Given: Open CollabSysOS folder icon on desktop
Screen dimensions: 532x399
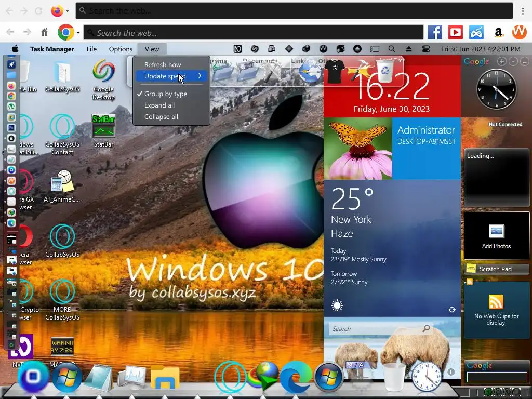Looking at the screenshot, I should coord(62,76).
